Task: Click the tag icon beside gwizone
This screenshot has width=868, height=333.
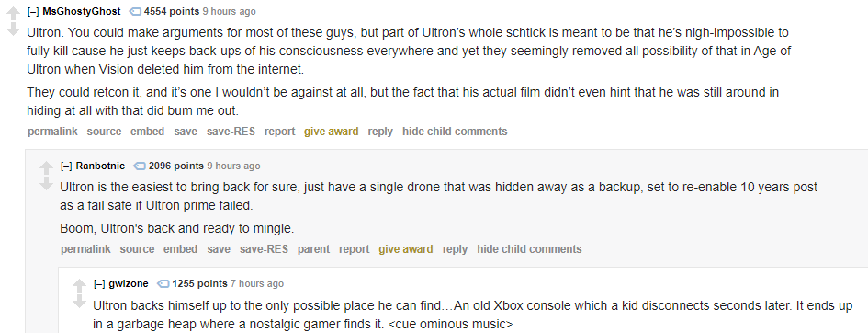Action: pyautogui.click(x=163, y=283)
